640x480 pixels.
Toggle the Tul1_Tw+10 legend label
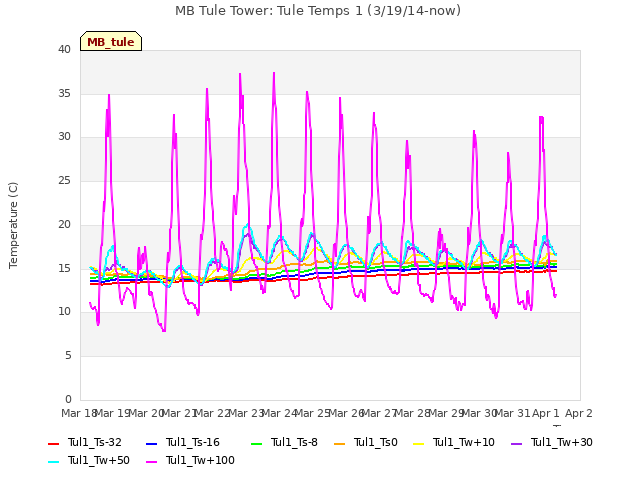(464, 442)
